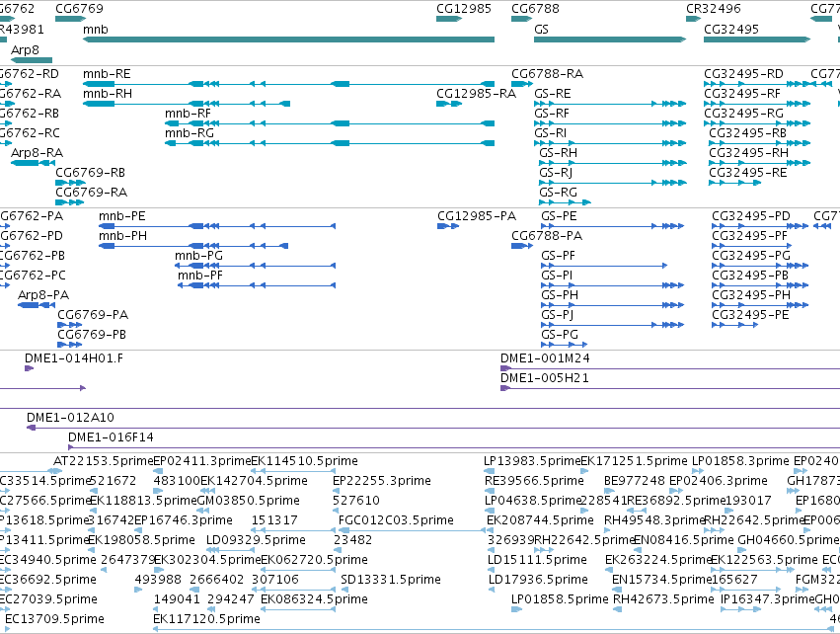
Task: Select transcript GS-RG label
Action: [559, 193]
